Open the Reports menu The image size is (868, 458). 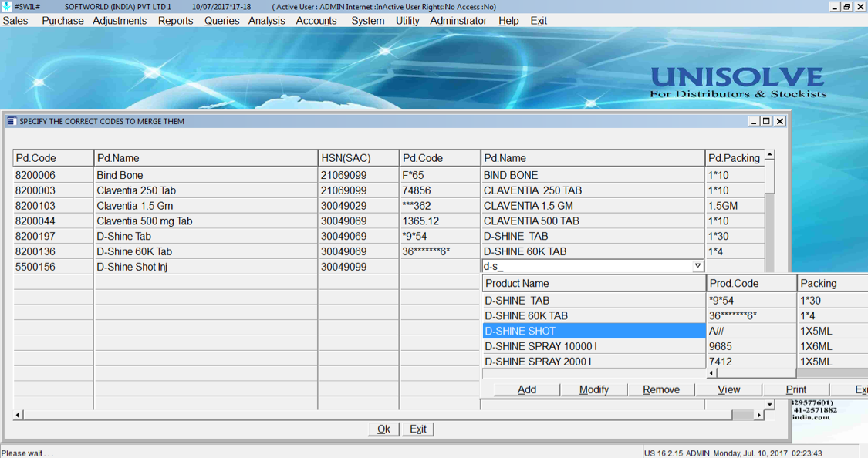(175, 21)
